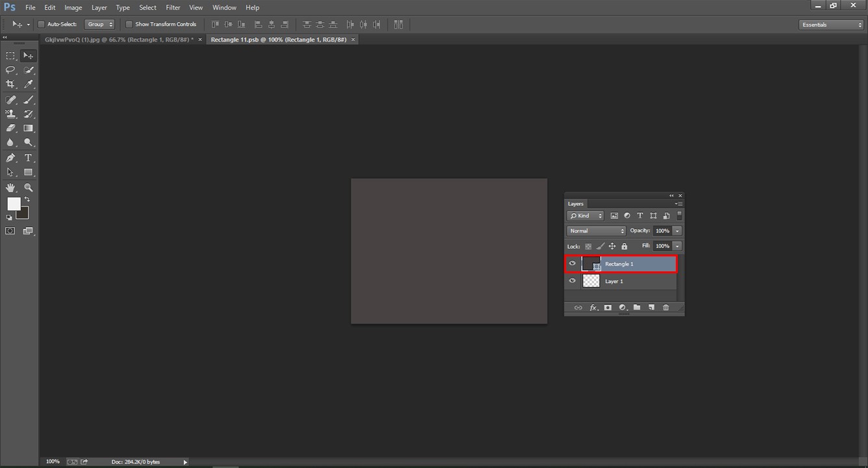Image resolution: width=868 pixels, height=468 pixels.
Task: Select the Horizontal Type tool
Action: click(x=29, y=158)
